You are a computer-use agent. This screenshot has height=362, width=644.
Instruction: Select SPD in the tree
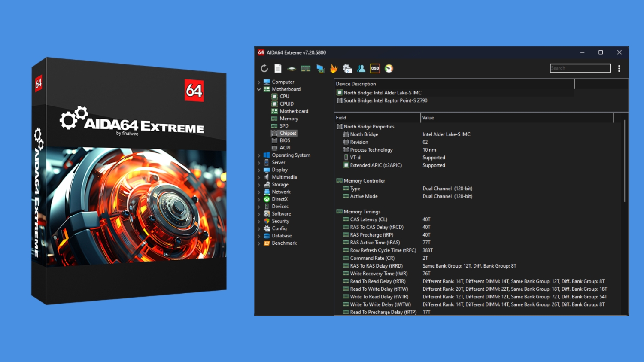(x=284, y=126)
